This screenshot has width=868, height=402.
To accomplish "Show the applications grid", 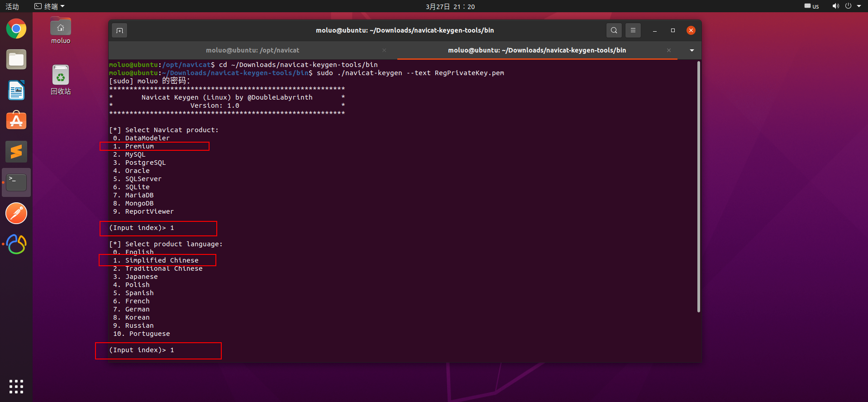I will tap(16, 386).
